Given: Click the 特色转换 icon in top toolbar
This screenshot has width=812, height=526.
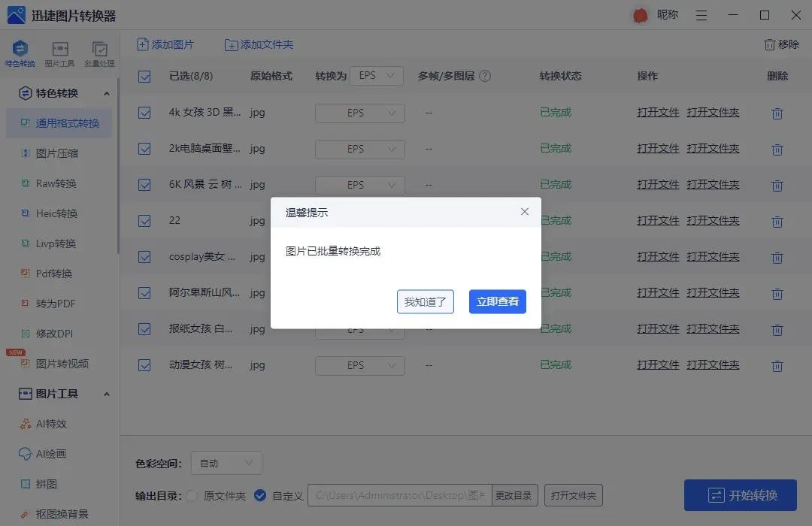Looking at the screenshot, I should click(20, 50).
